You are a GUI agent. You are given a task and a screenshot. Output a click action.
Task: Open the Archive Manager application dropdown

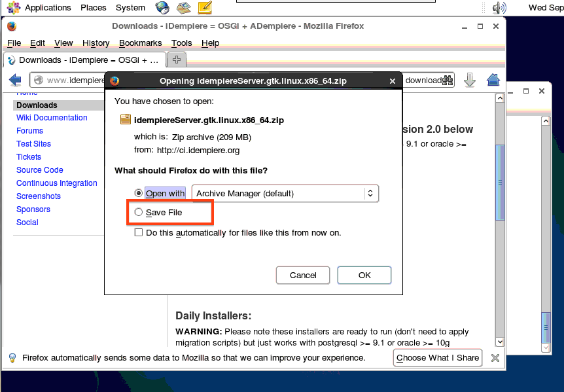285,194
